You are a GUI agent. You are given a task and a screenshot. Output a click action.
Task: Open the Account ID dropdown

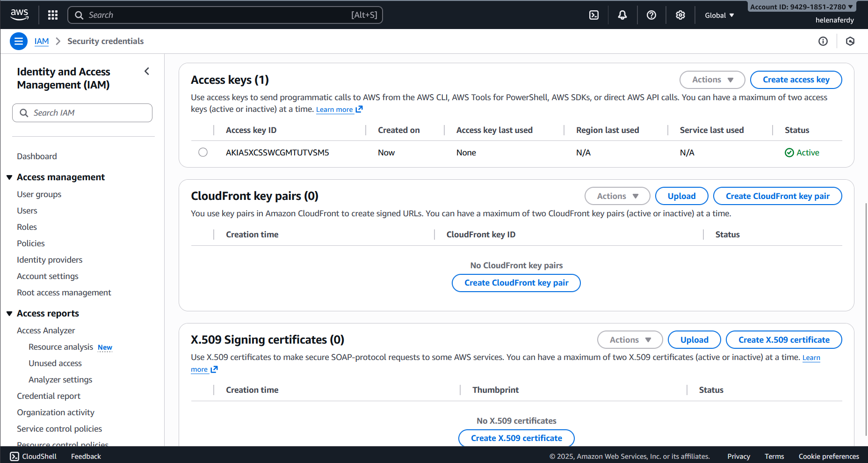coord(801,7)
